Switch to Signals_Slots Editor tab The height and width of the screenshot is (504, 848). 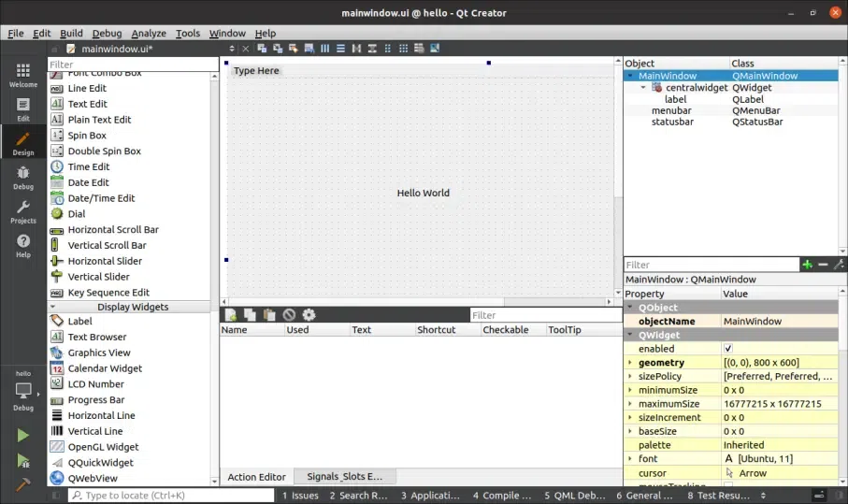[344, 477]
